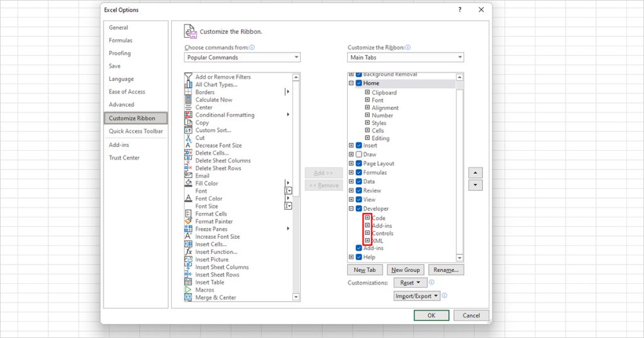Toggle the Data tab checkbox
644x338 pixels.
click(x=359, y=182)
